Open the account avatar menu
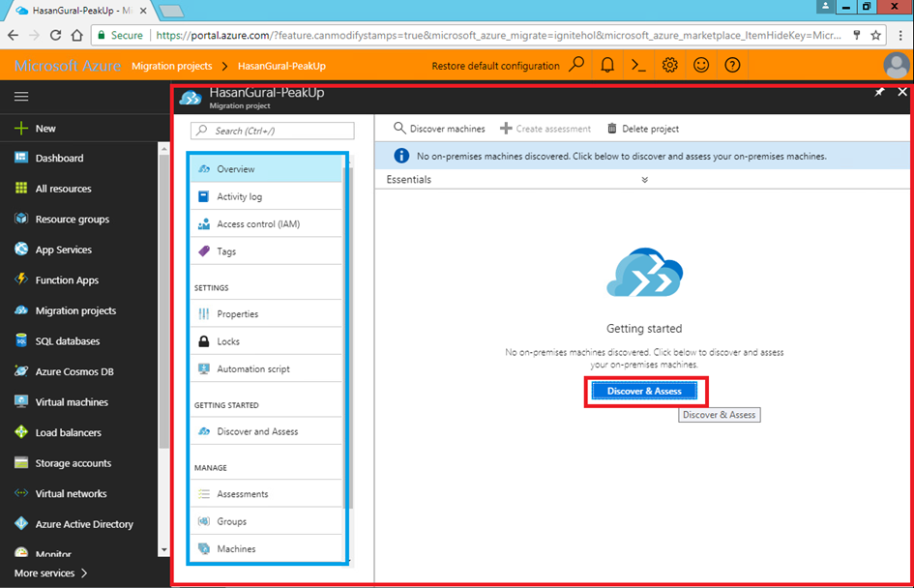The width and height of the screenshot is (914, 588). [896, 65]
